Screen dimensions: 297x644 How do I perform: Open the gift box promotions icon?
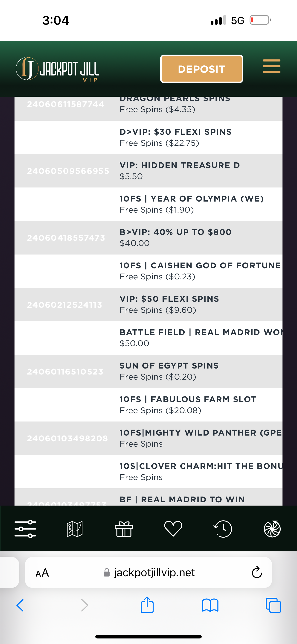pos(124,529)
